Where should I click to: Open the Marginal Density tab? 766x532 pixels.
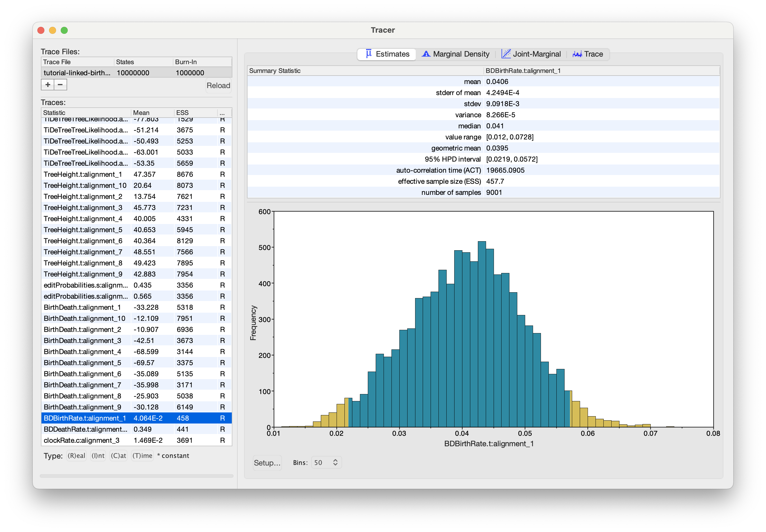(x=455, y=54)
